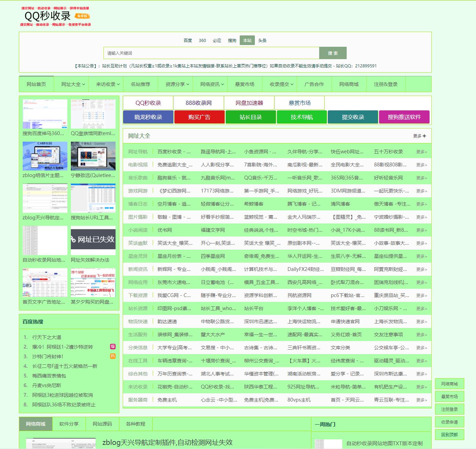Open thumbnail for 网址失效解决办法
This screenshot has height=449, width=476.
point(93,241)
